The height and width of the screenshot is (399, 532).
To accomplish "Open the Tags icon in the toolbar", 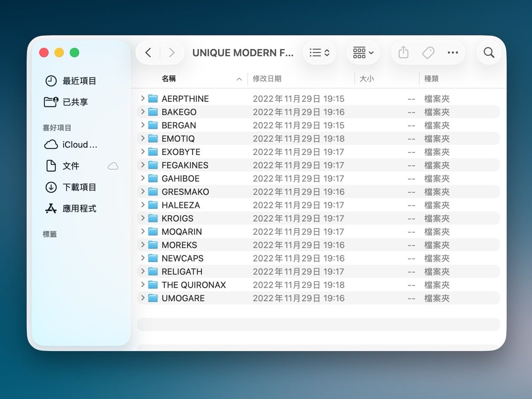I will pos(428,52).
